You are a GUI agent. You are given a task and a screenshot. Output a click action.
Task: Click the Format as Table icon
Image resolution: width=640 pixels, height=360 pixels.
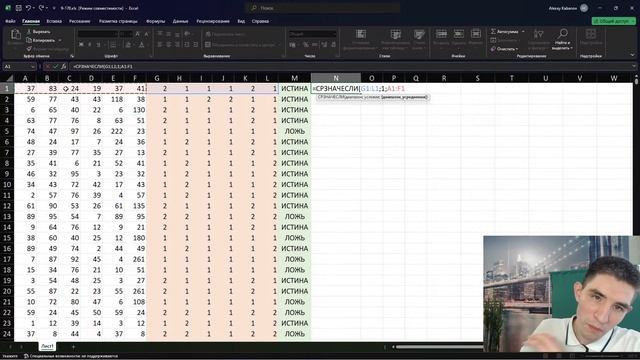click(x=396, y=34)
